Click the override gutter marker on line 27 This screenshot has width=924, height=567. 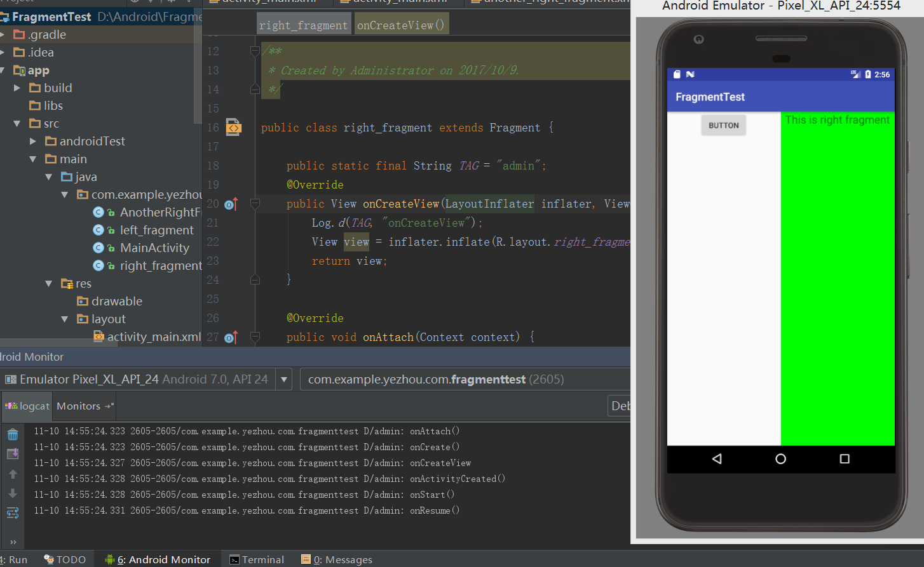231,337
